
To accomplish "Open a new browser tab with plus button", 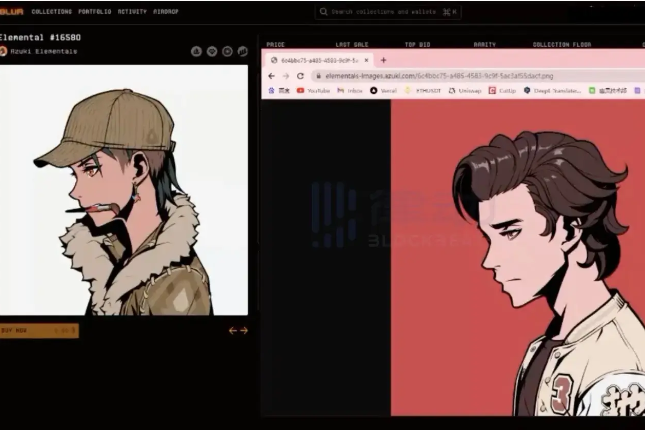I will coord(383,60).
